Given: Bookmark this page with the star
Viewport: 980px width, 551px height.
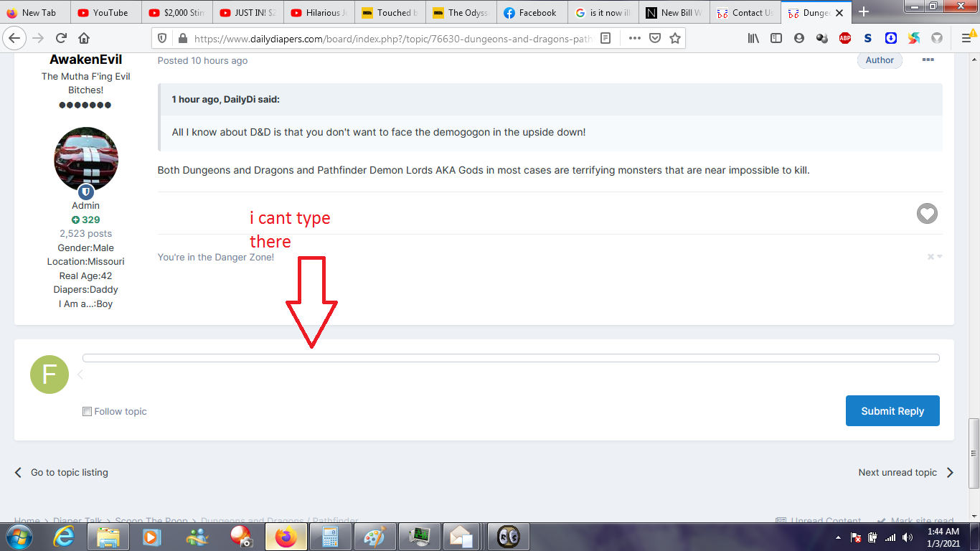Looking at the screenshot, I should (x=674, y=38).
